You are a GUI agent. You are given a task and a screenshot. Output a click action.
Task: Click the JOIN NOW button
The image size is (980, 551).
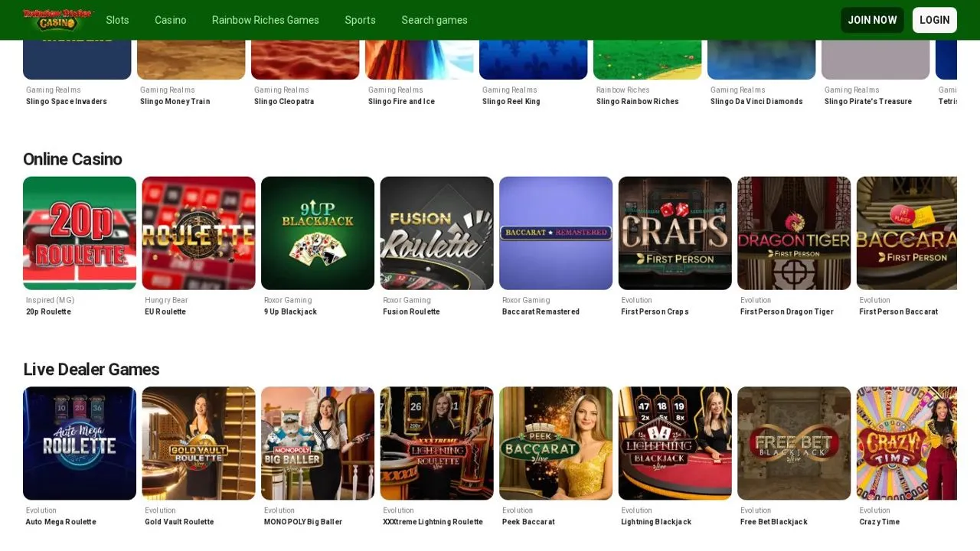[872, 20]
